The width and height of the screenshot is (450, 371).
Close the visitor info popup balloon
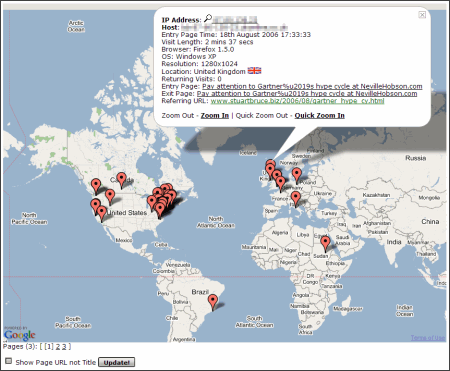[422, 15]
